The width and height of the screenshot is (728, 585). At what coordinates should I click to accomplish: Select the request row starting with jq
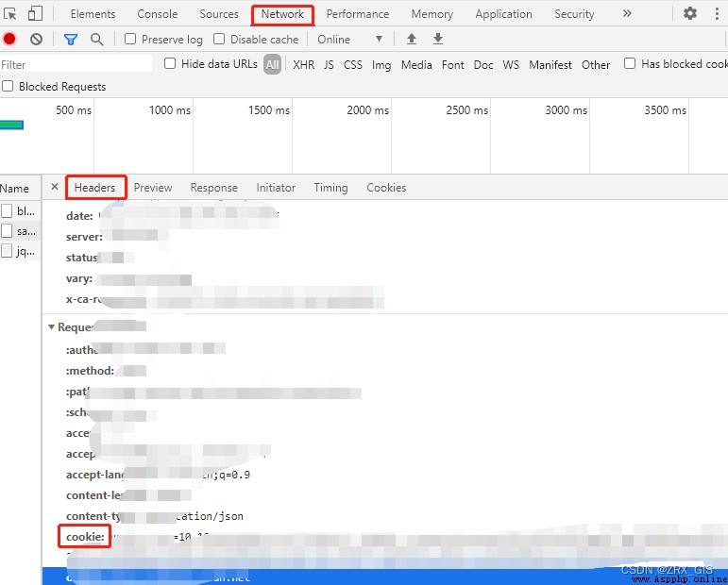point(21,251)
